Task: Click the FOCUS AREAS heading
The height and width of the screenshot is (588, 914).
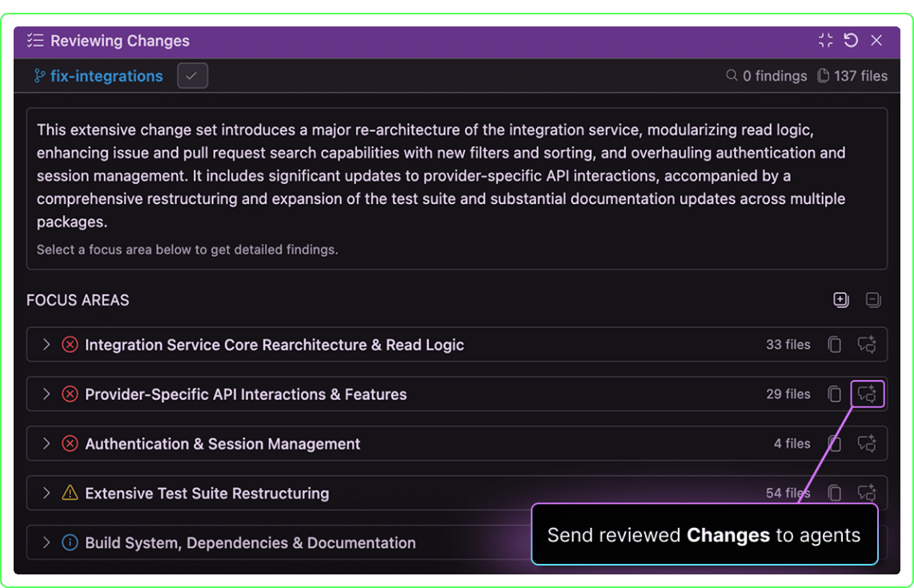Action: [78, 300]
